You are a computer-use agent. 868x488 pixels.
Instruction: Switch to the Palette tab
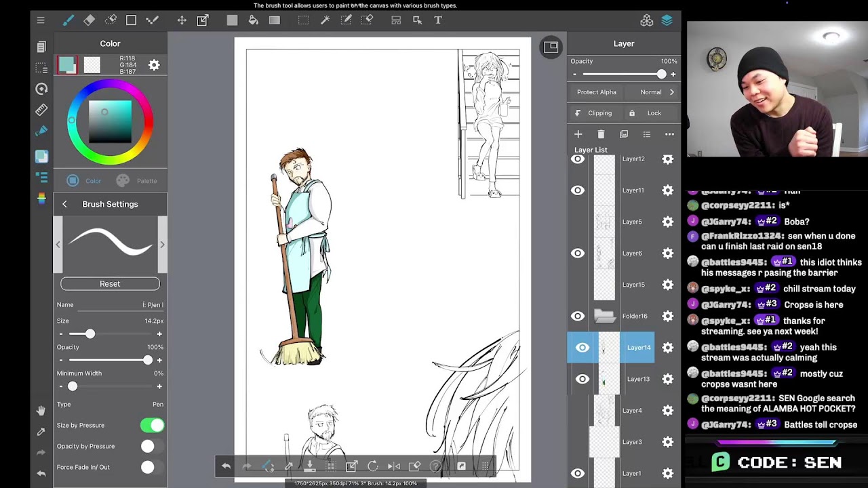click(136, 180)
